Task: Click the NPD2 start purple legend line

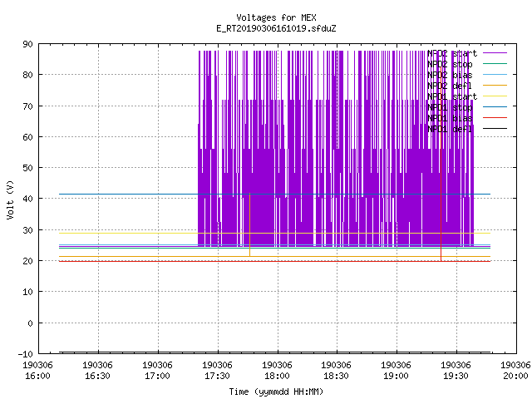Action: [x=495, y=53]
